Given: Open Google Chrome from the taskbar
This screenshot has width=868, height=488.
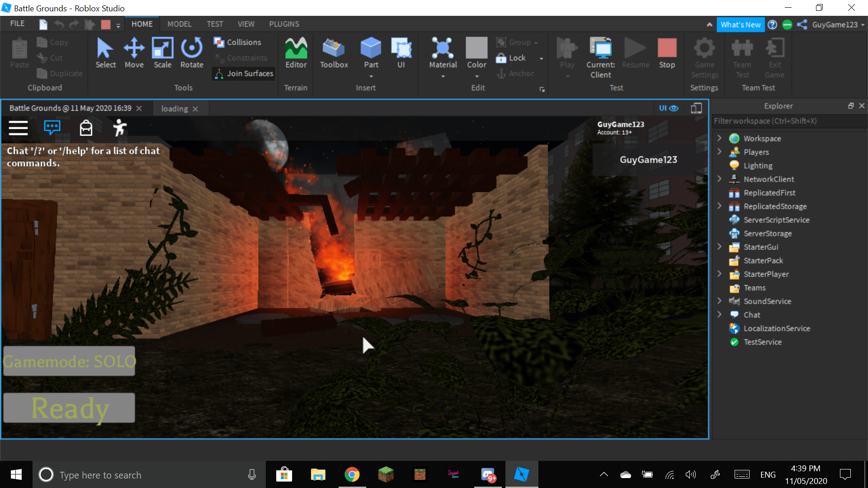Looking at the screenshot, I should (x=352, y=474).
